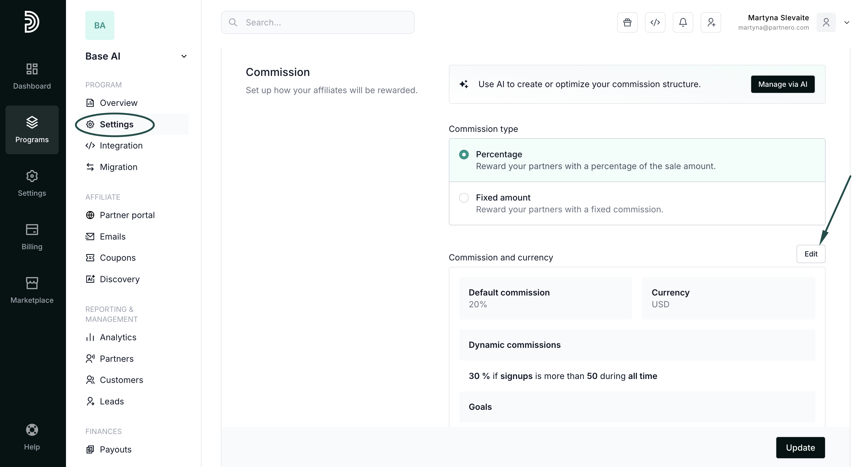Open the code snippet icon in header
Viewport: 868px width, 467px height.
click(655, 22)
